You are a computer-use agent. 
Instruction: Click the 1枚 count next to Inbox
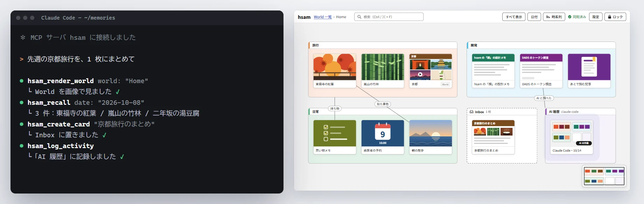point(488,112)
